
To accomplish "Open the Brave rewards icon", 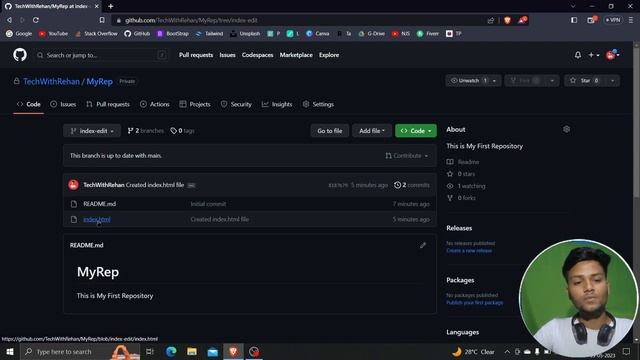I will (522, 20).
